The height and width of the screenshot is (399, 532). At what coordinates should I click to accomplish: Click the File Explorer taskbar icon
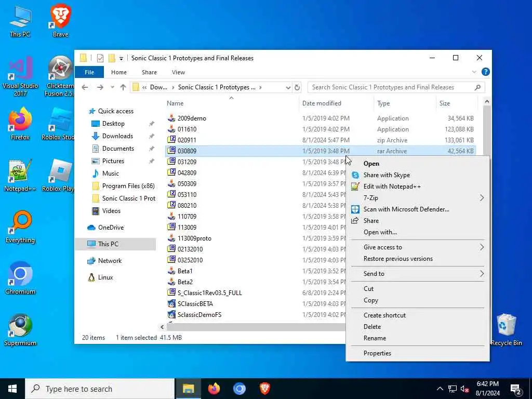click(x=188, y=389)
